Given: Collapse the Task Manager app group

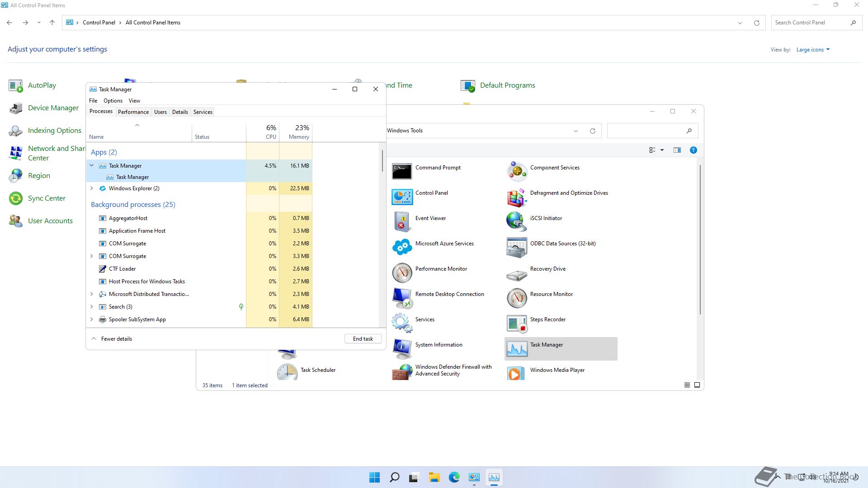Looking at the screenshot, I should coord(92,166).
